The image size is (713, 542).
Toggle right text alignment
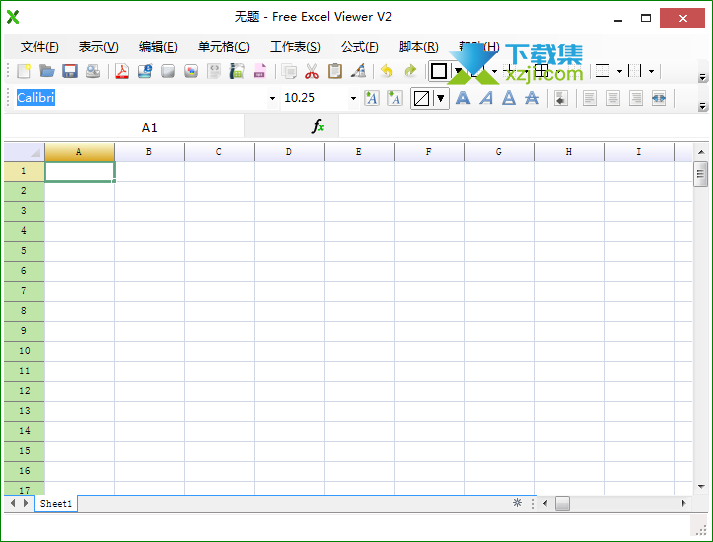(636, 98)
